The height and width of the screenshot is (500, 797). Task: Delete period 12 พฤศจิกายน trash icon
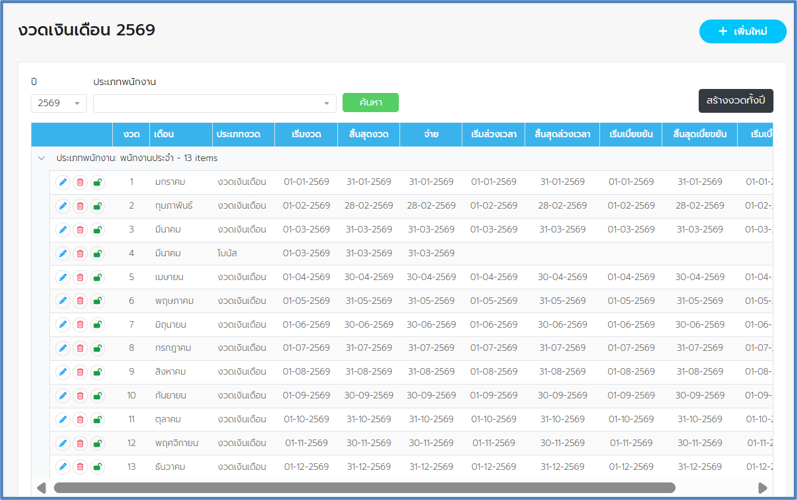80,443
